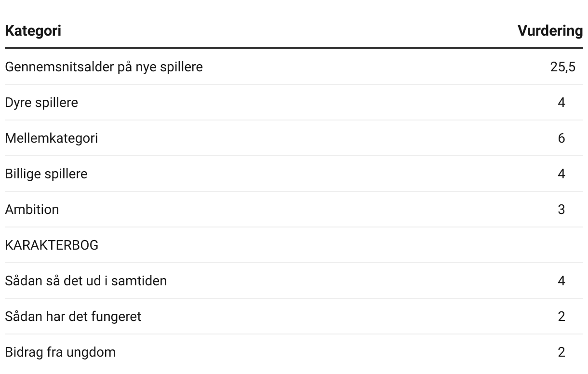Select the Ambition row label
This screenshot has width=588, height=374.
coord(32,210)
